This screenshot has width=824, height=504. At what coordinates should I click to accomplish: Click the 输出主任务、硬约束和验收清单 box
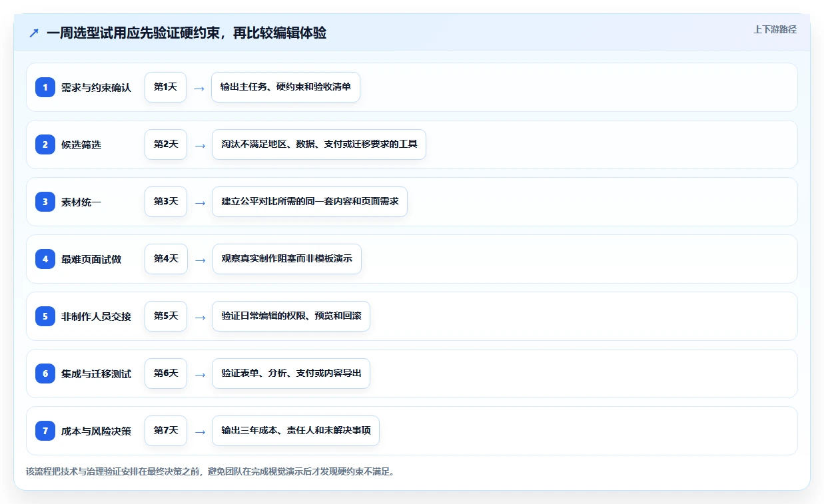(286, 87)
